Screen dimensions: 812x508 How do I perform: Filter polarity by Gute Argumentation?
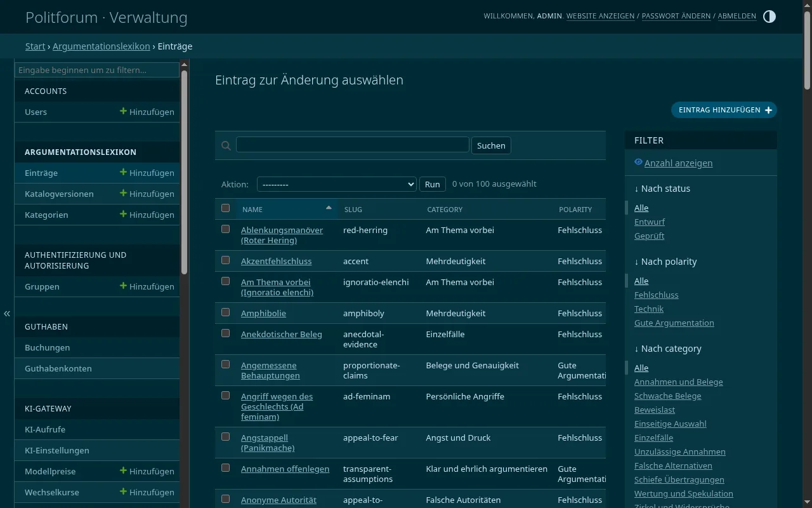tap(674, 323)
